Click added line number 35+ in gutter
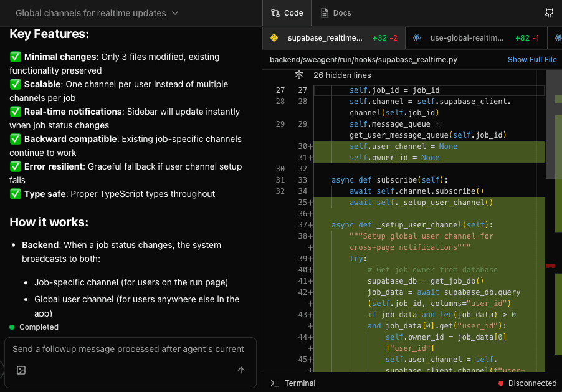Image resolution: width=562 pixels, height=392 pixels. click(305, 203)
